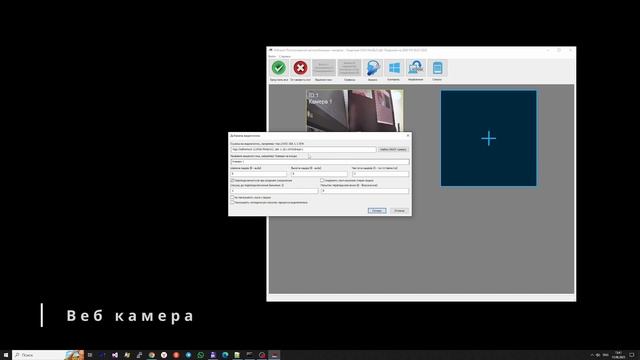Viewport: 640px width, 360px height.
Task: Open Microsoft Edge from the taskbar
Action: pos(225,355)
